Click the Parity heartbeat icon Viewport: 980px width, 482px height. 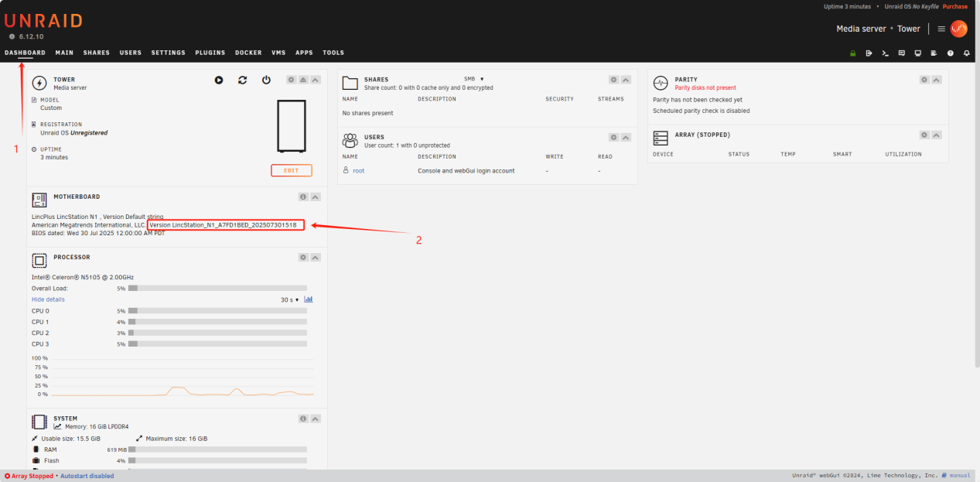click(x=661, y=83)
